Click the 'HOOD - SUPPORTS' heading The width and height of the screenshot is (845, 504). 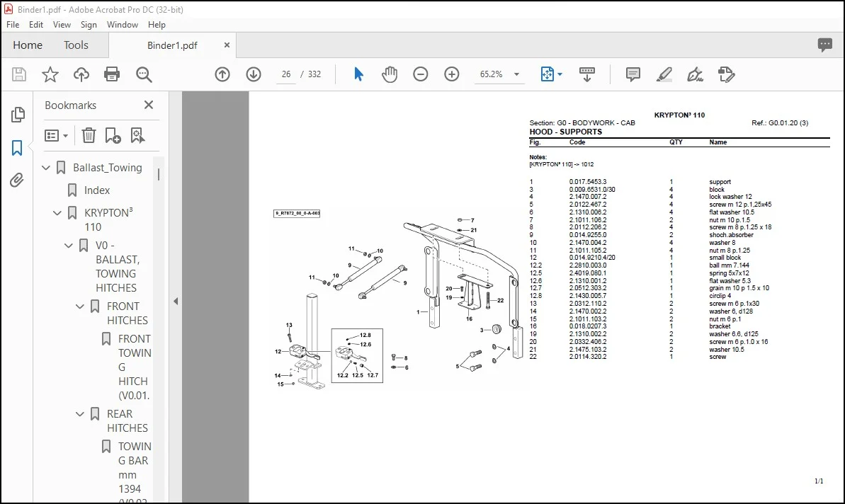pos(565,132)
